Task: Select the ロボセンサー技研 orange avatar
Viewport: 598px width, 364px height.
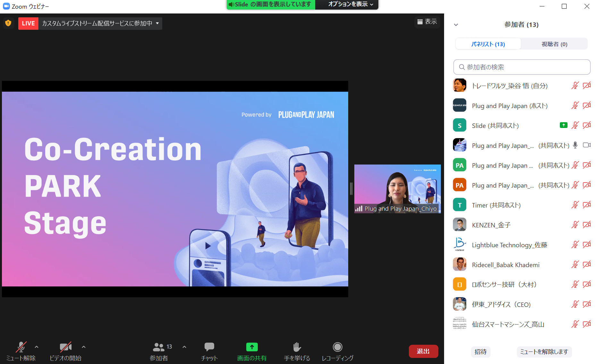Action: [459, 284]
